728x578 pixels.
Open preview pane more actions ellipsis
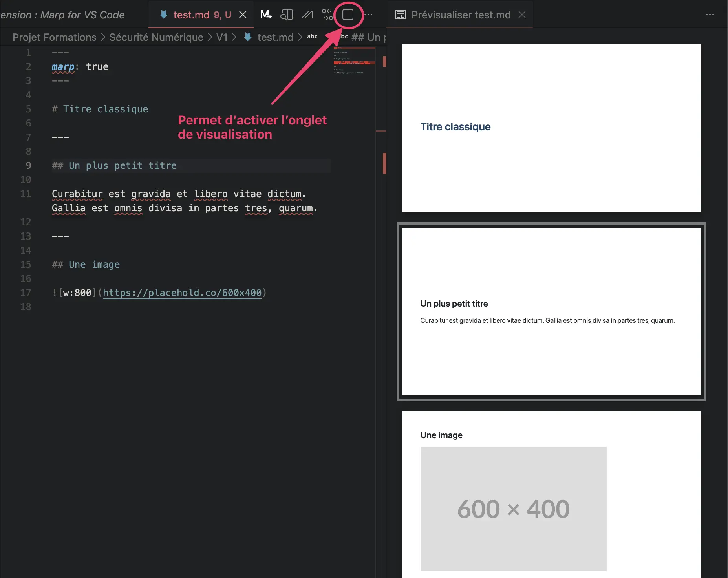coord(710,15)
